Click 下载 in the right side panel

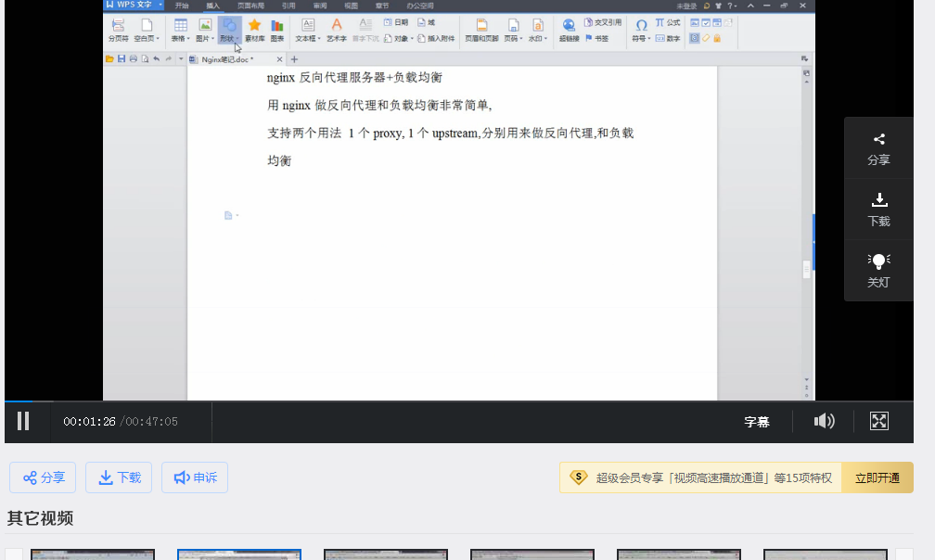878,210
